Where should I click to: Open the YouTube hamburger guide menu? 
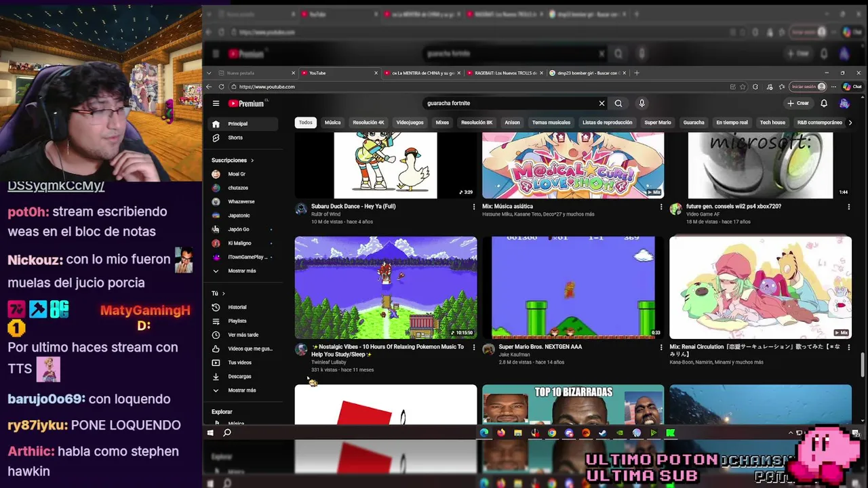coord(216,103)
